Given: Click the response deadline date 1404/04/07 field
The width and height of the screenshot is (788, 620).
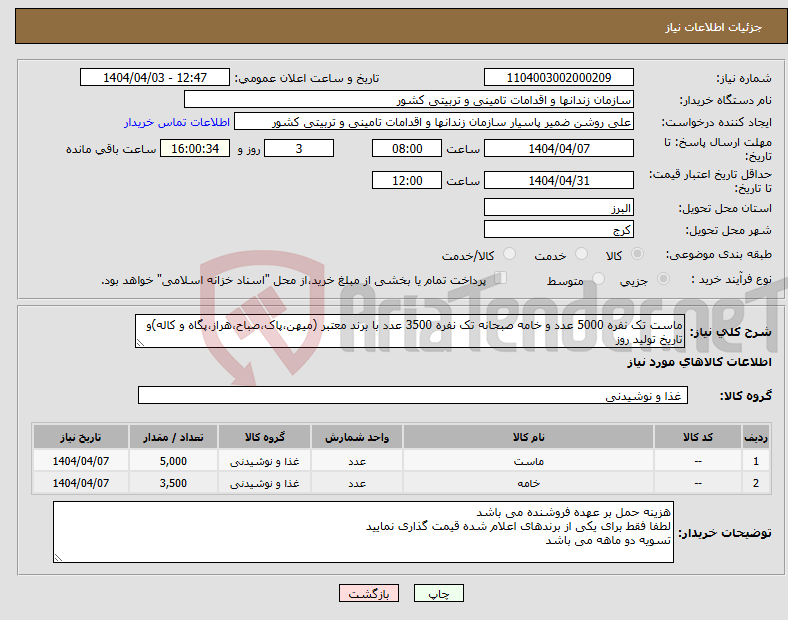Looking at the screenshot, I should pyautogui.click(x=558, y=148).
